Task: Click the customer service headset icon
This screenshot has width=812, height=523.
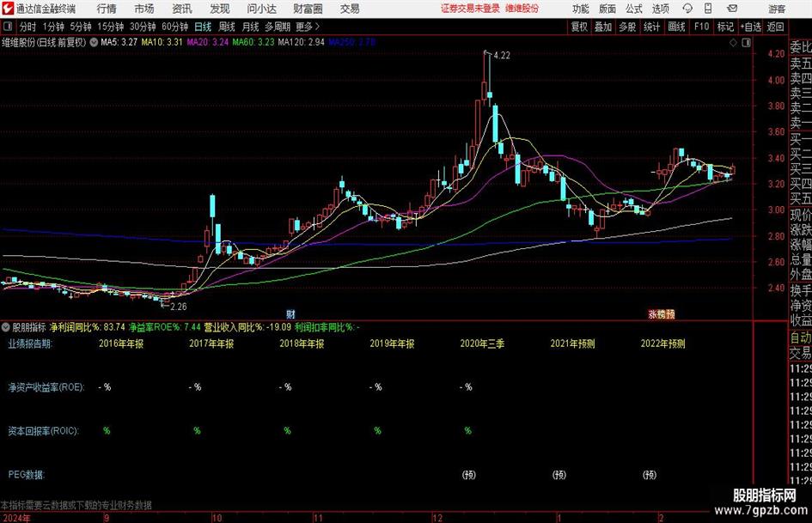Action: (x=687, y=9)
